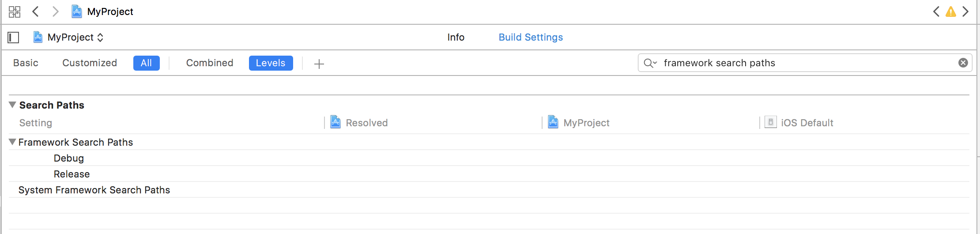The height and width of the screenshot is (234, 980).
Task: Open the search magnifier options dropdown
Action: click(650, 63)
